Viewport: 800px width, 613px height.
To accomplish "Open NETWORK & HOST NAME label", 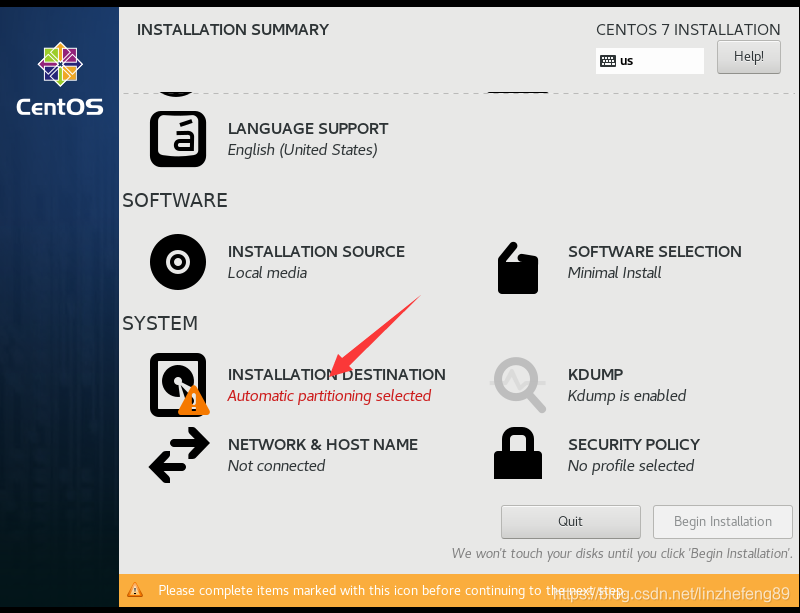I will 322,445.
